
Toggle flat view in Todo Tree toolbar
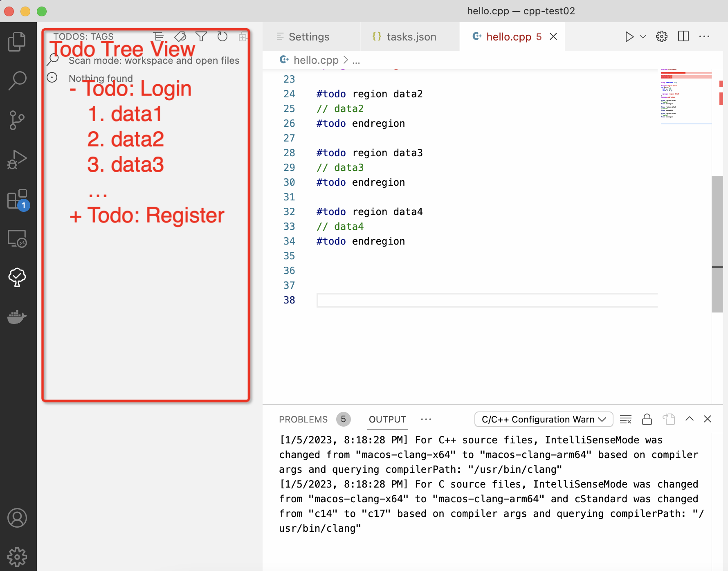(159, 36)
